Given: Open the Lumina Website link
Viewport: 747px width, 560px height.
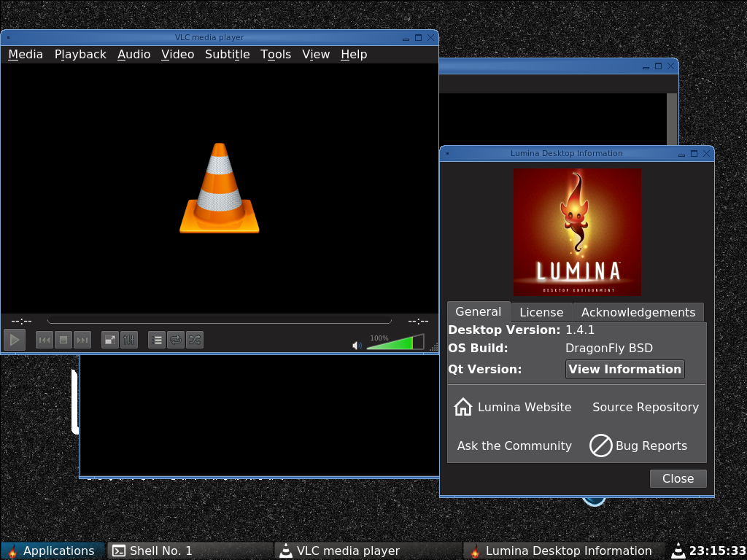Looking at the screenshot, I should tap(513, 407).
